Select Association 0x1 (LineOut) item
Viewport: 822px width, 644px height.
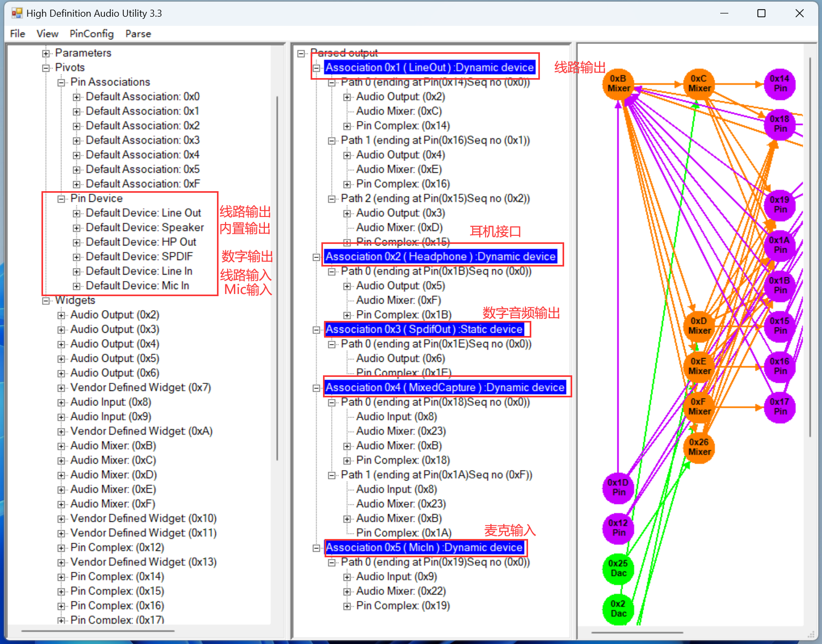[429, 67]
